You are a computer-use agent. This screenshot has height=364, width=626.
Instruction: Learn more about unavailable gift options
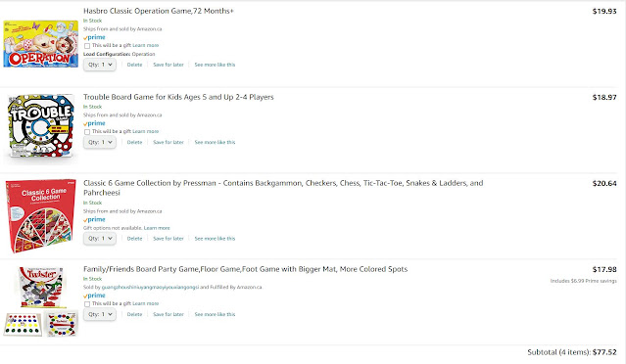click(157, 228)
